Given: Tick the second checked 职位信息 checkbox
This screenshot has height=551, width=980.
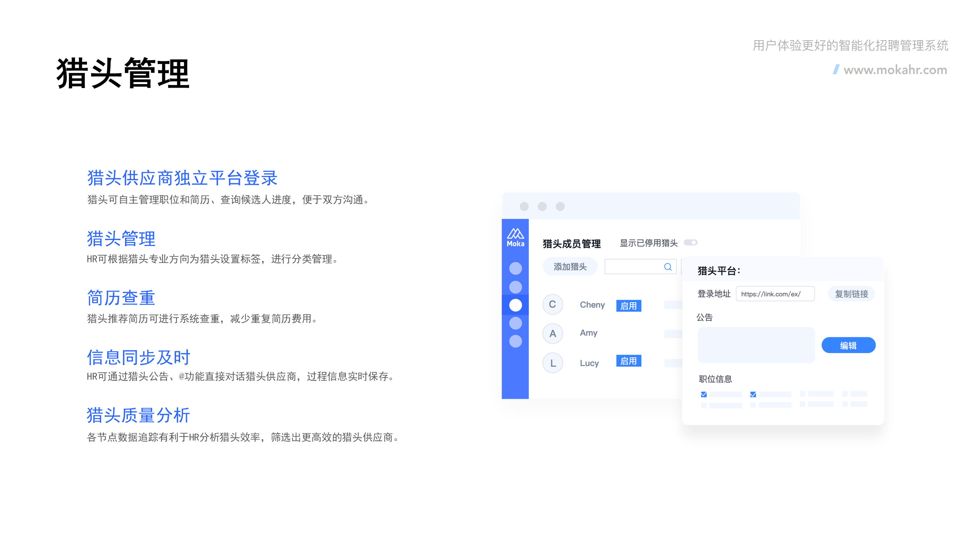Looking at the screenshot, I should (x=753, y=394).
